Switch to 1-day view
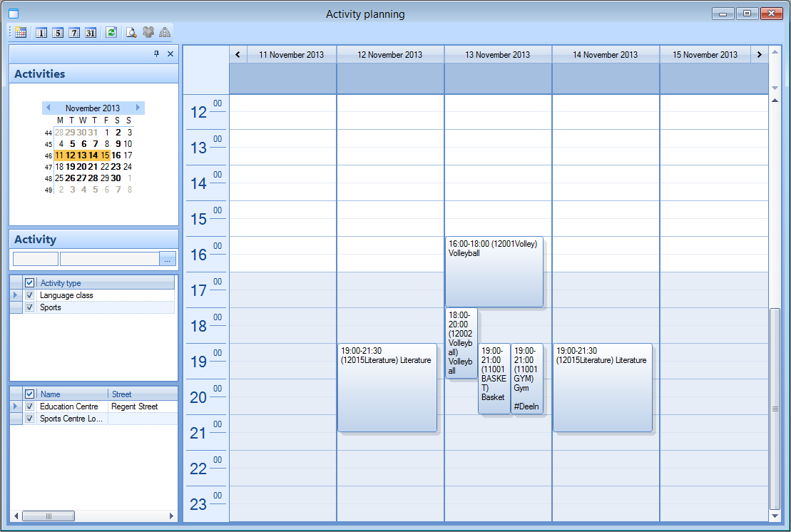791x532 pixels. coord(41,32)
